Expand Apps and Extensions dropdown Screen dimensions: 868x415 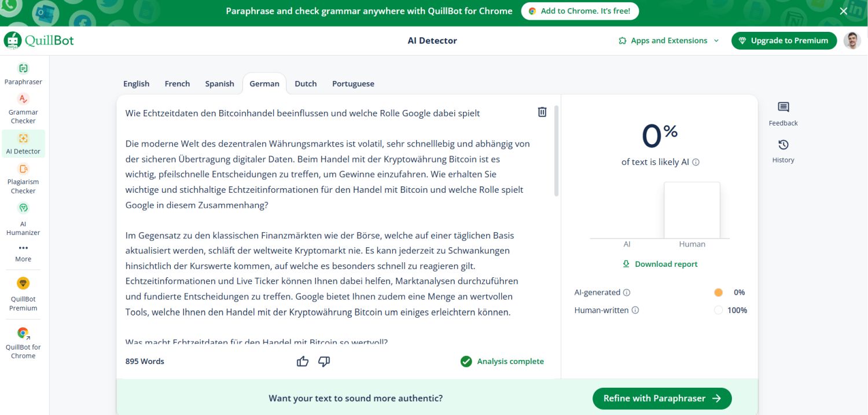pos(668,41)
